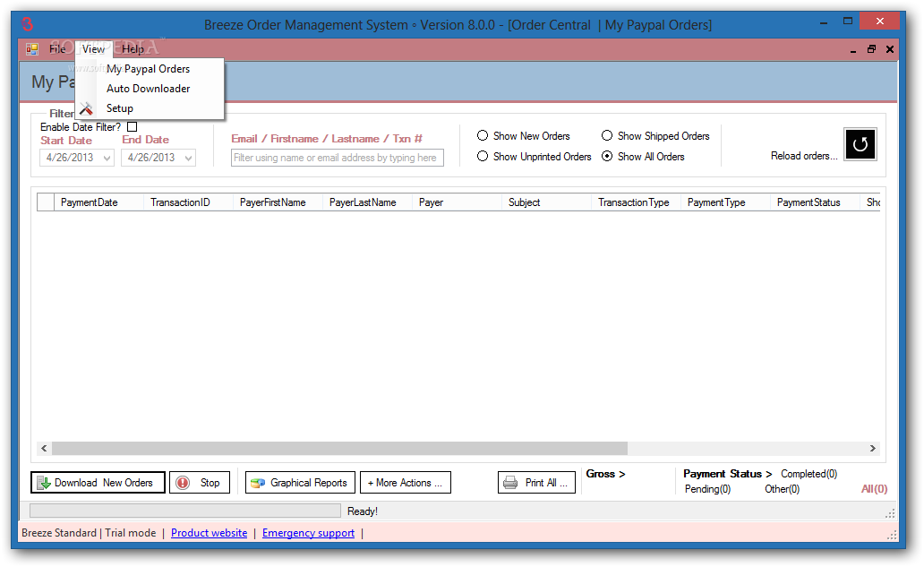
Task: Select Show Unprinted Orders radio button
Action: point(483,156)
